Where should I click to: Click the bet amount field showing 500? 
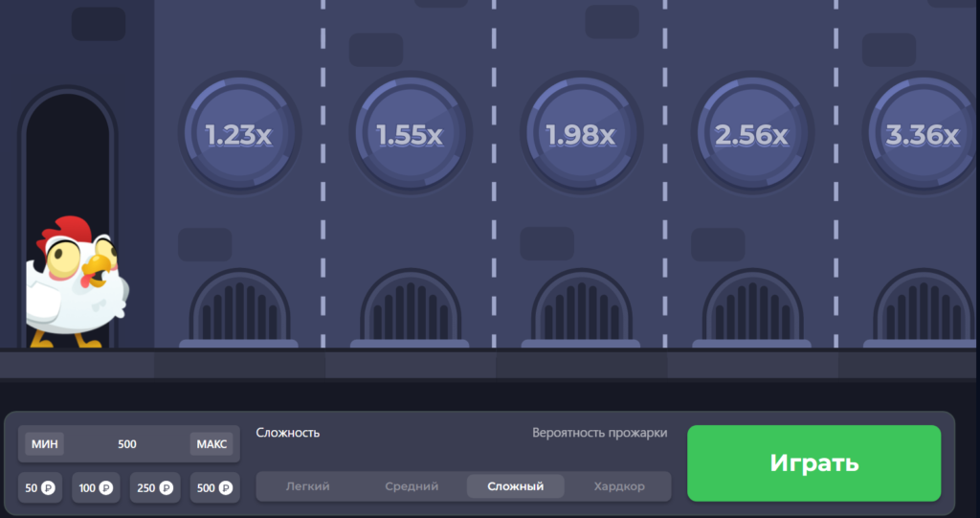127,444
